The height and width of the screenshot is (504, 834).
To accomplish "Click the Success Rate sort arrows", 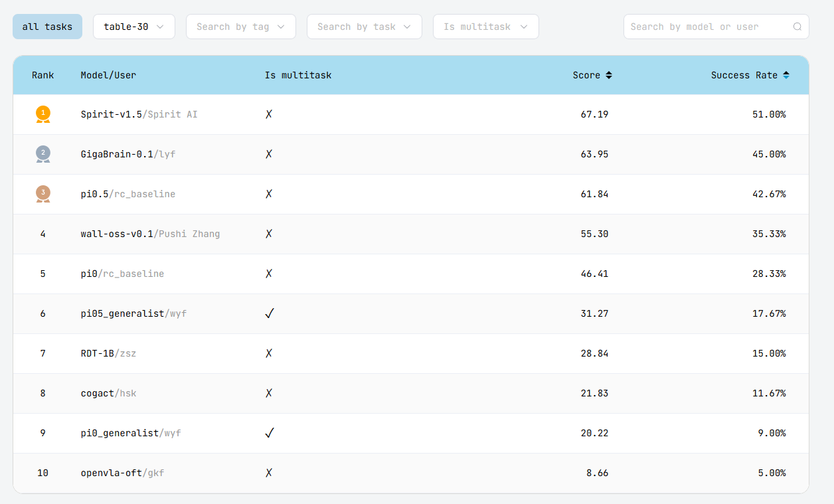I will (786, 76).
